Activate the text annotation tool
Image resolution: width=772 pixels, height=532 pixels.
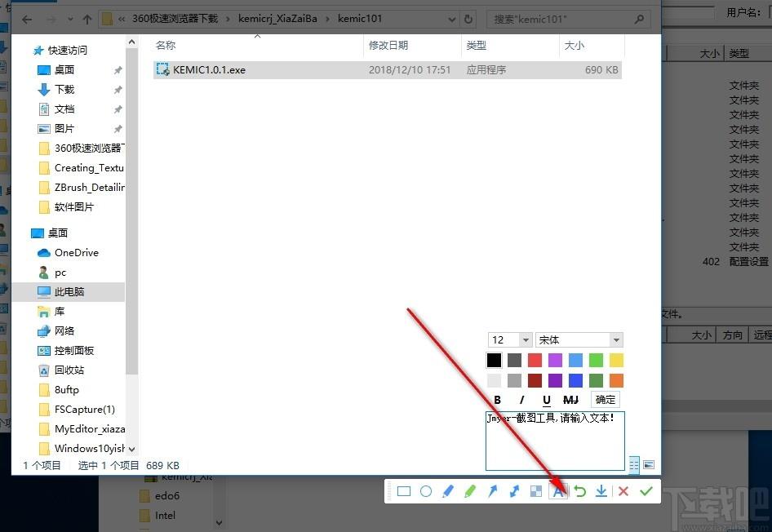click(x=558, y=491)
